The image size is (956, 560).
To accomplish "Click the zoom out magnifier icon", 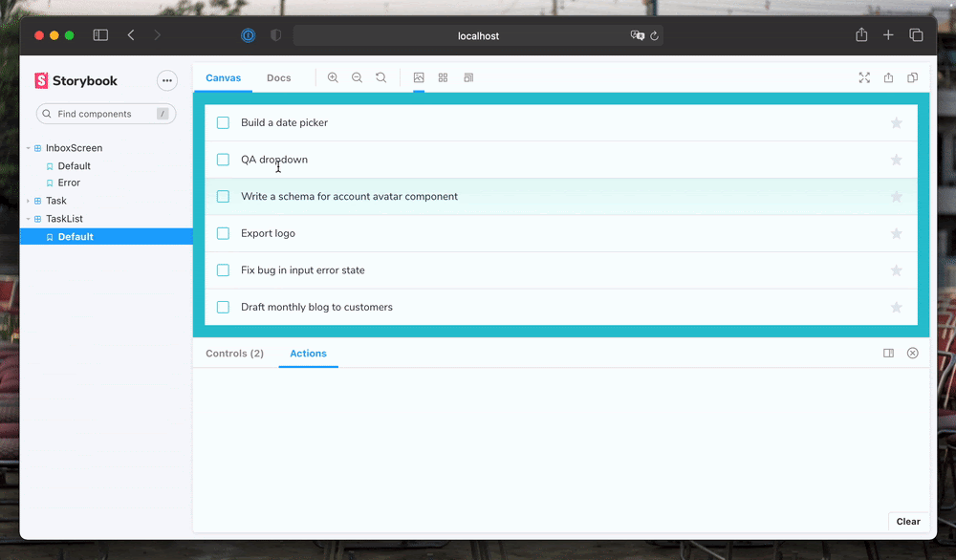I will [x=357, y=77].
